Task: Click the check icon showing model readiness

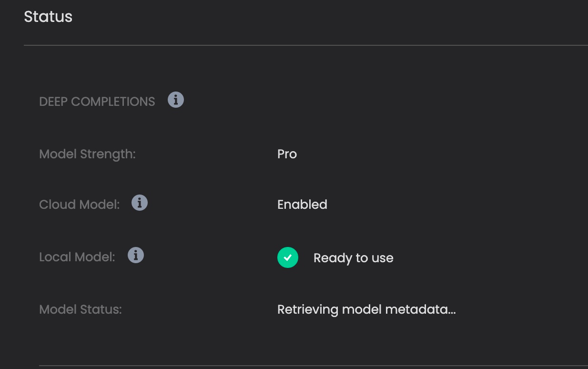Action: click(x=287, y=257)
